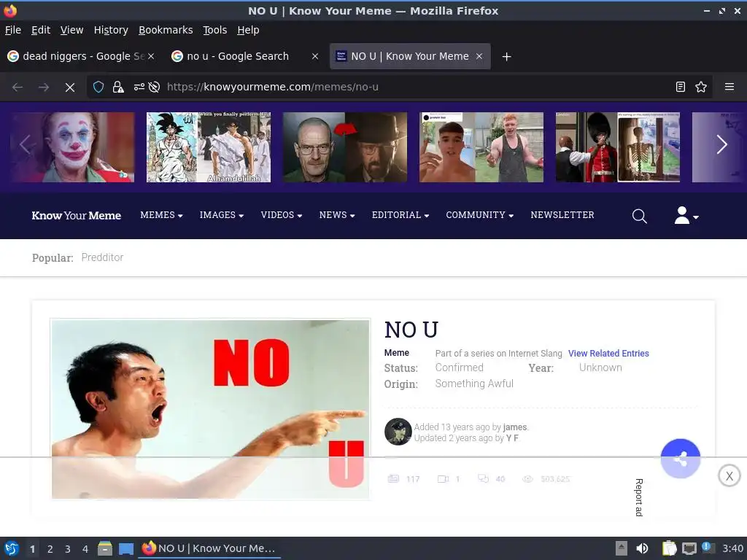Go forward to the next page
The height and width of the screenshot is (560, 747).
tap(44, 87)
